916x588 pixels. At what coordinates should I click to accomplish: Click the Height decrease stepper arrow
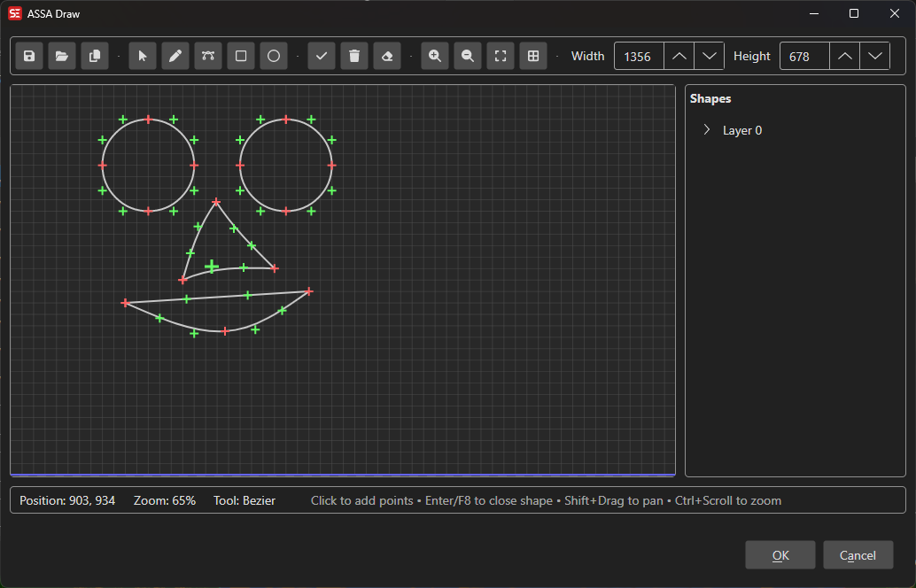(x=874, y=55)
